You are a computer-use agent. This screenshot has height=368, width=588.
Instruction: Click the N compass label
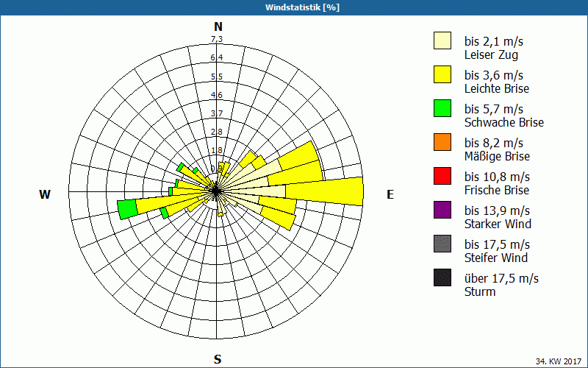click(x=218, y=26)
